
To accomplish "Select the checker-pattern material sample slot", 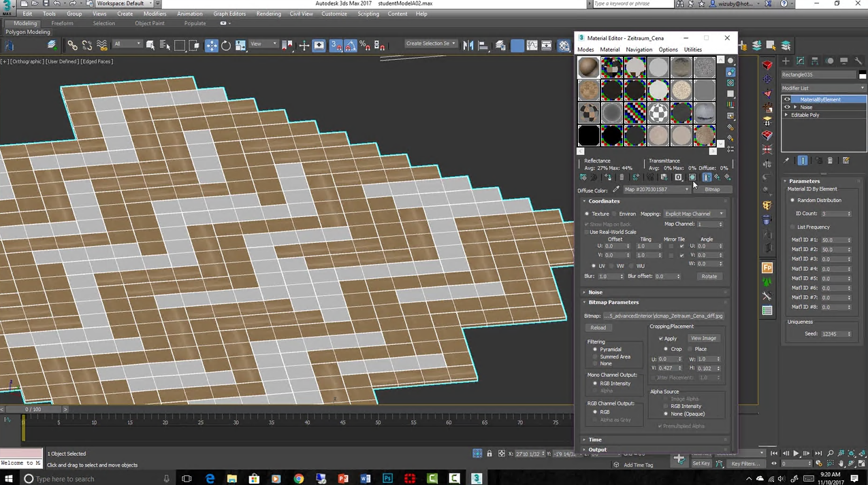I will [x=658, y=113].
